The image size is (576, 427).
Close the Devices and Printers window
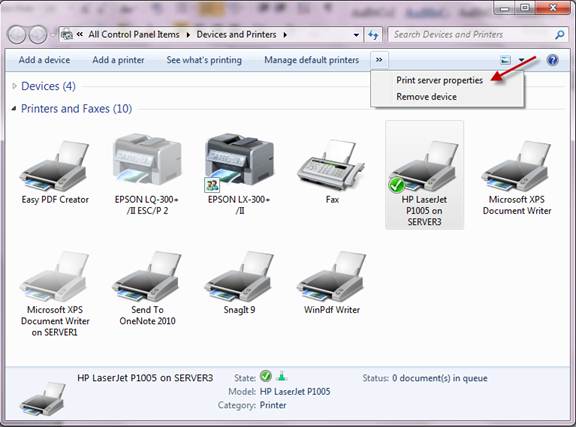coord(552,7)
